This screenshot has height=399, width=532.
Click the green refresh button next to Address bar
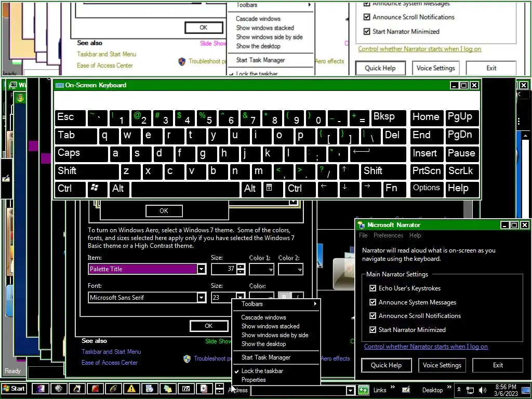363,390
